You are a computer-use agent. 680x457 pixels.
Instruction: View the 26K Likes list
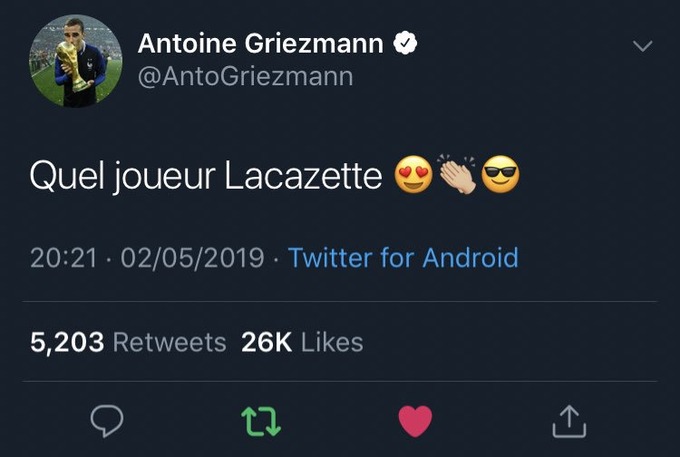[x=302, y=343]
